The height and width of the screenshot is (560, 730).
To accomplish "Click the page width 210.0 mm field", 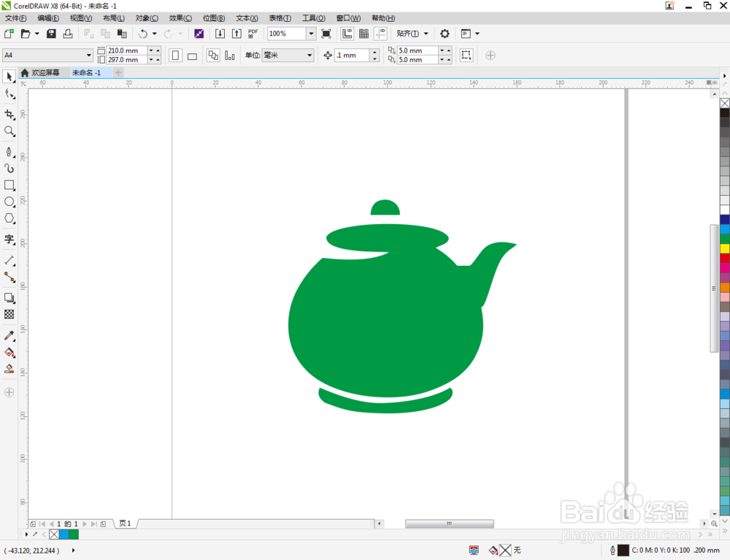I will pyautogui.click(x=127, y=50).
